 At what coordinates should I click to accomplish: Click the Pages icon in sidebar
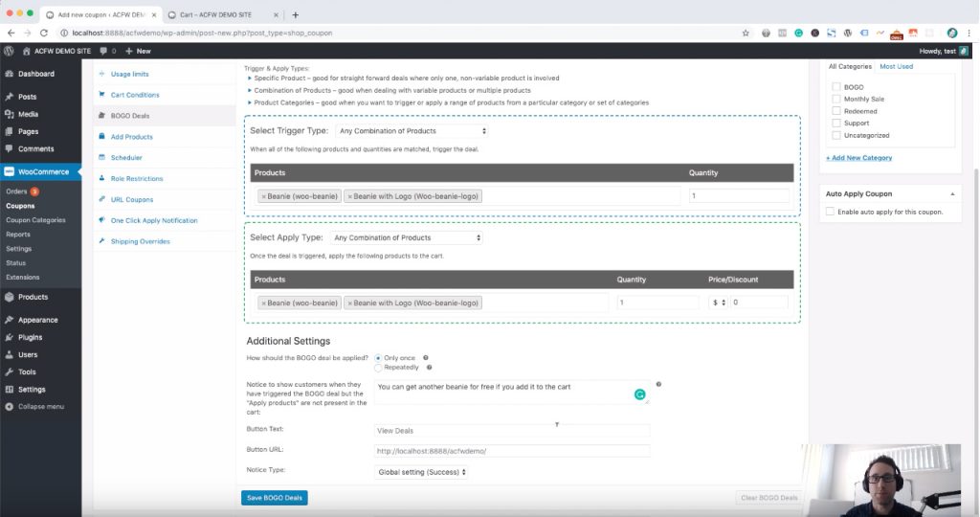click(9, 132)
